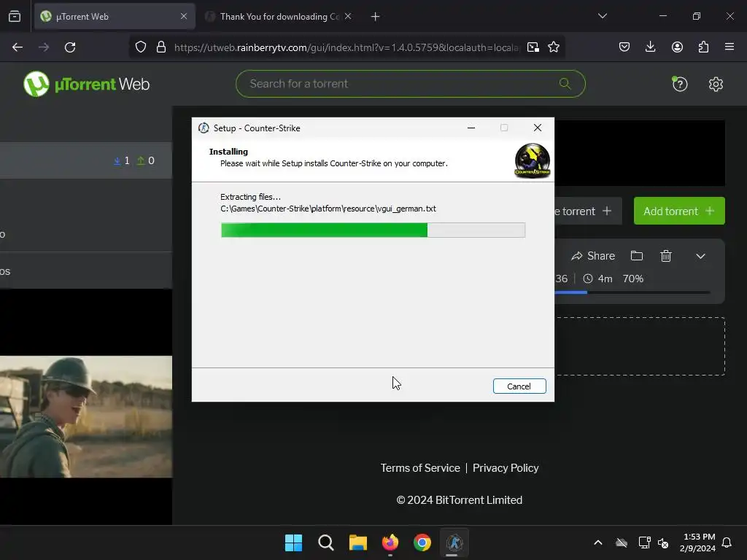The height and width of the screenshot is (560, 747).
Task: Open torrent folder icon
Action: coord(636,256)
